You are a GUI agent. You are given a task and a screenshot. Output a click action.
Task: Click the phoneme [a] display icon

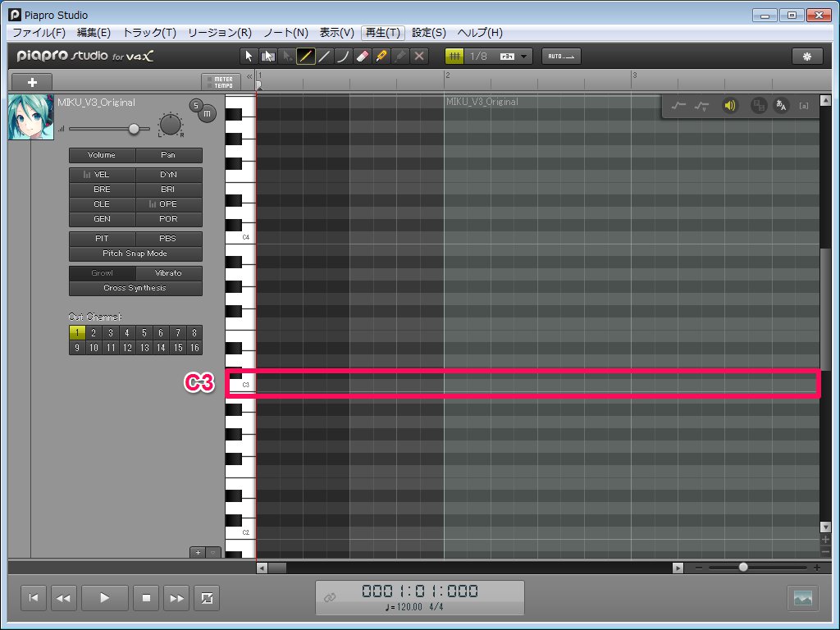[804, 106]
